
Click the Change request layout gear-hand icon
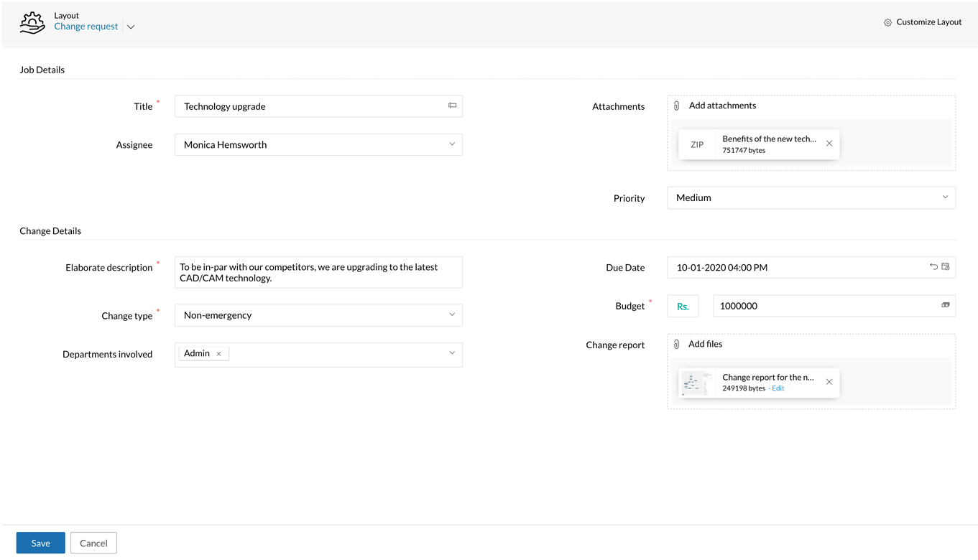pos(32,22)
